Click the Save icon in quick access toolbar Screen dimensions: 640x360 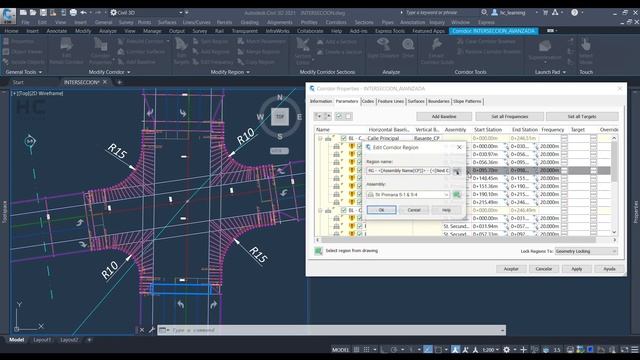coord(43,13)
